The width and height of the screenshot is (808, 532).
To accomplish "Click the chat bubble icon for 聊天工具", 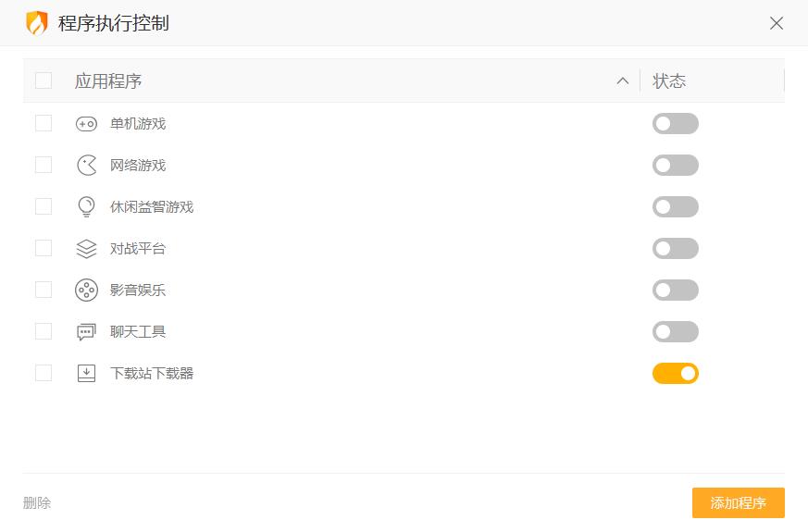I will pyautogui.click(x=86, y=332).
